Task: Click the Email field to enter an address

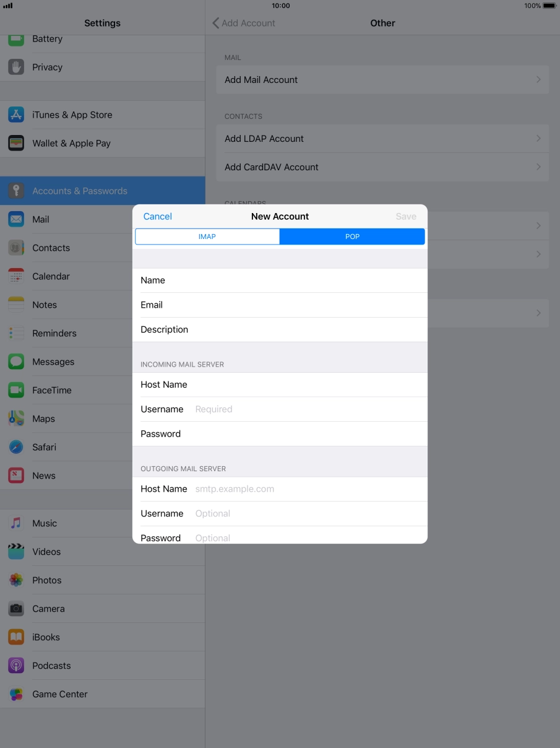Action: [x=278, y=305]
